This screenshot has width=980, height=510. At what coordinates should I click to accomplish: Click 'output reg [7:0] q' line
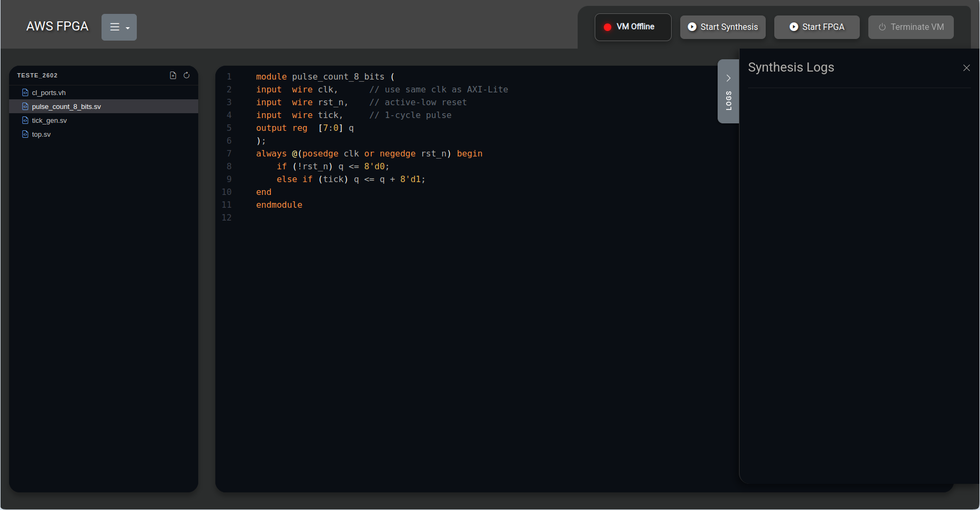(305, 128)
